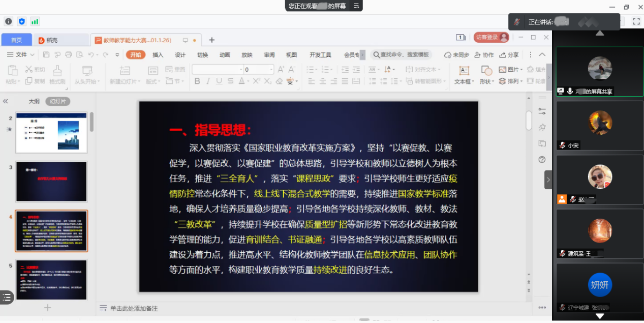Switch to the 动画 ribbon tab
The width and height of the screenshot is (644, 323).
(225, 55)
